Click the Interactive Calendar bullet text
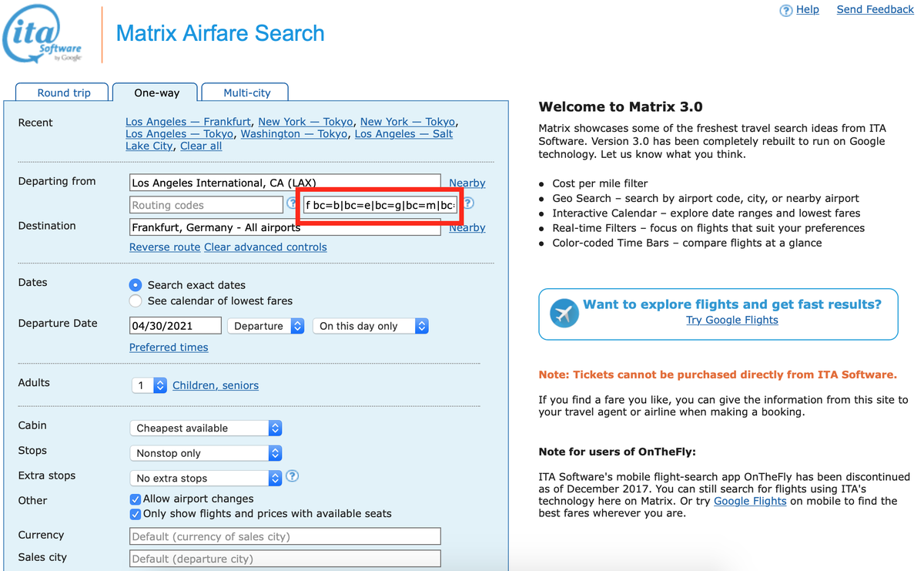924x571 pixels. tap(706, 213)
